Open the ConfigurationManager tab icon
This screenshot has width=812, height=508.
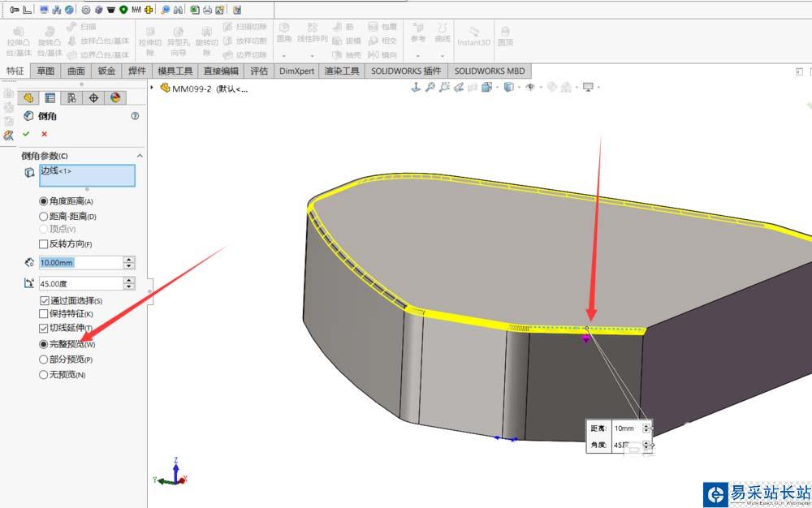click(x=71, y=97)
